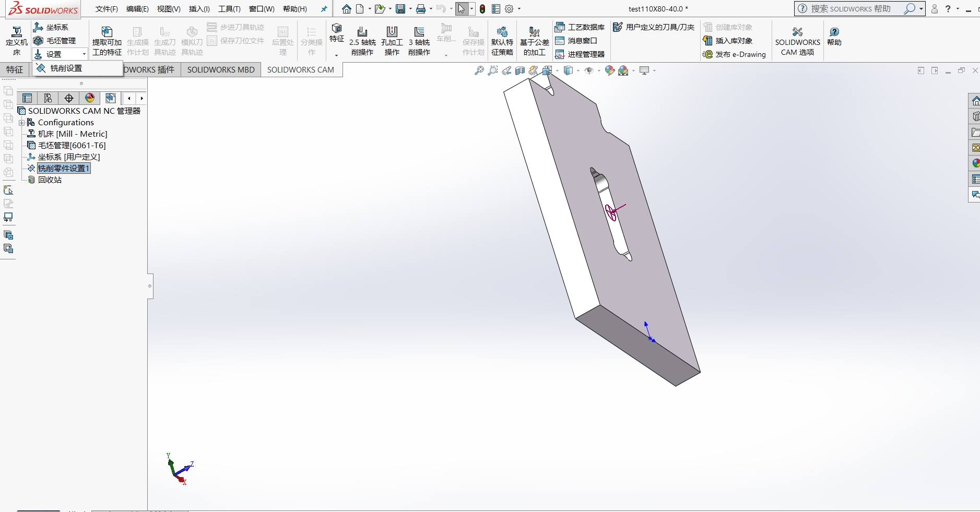Click 基于公差的加工 tolerance-based machining

[535, 41]
